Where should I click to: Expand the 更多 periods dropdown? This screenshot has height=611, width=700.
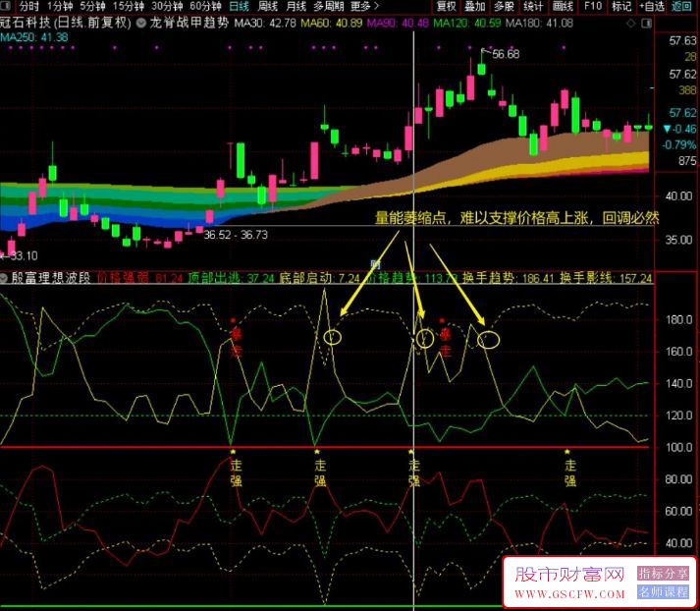(x=364, y=6)
